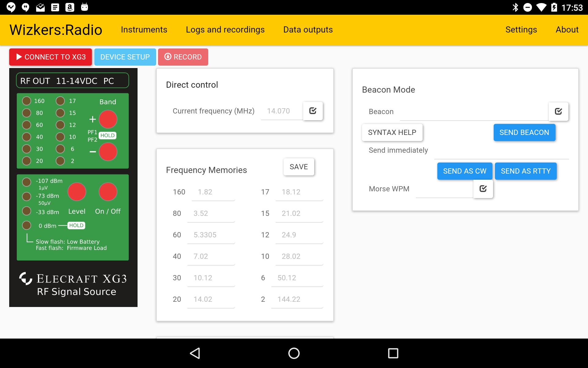Click the Wizkers:Radio title
This screenshot has width=588, height=368.
click(56, 30)
